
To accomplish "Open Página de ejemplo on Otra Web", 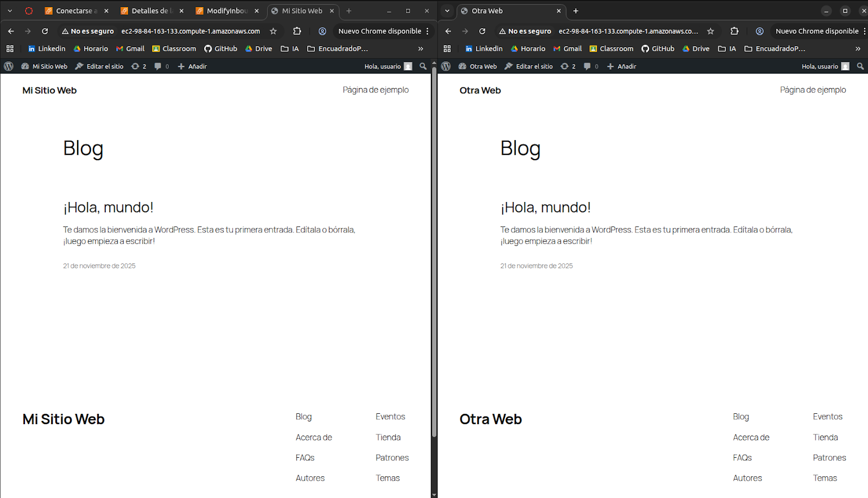I will [x=813, y=90].
